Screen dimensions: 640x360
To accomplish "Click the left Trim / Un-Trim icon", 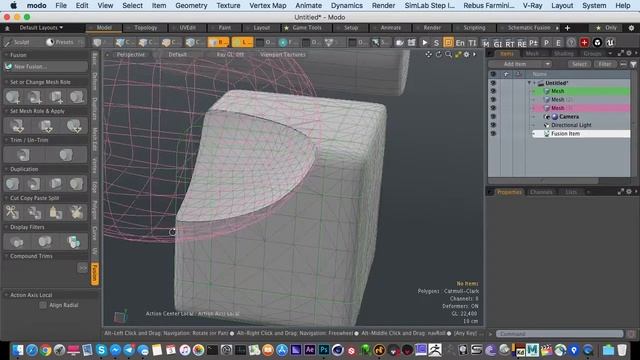I will [23, 155].
